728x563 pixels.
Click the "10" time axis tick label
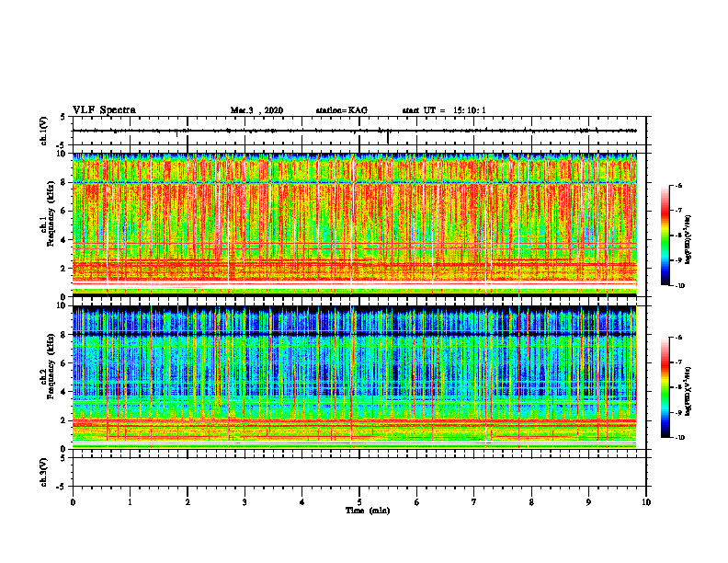(x=646, y=501)
